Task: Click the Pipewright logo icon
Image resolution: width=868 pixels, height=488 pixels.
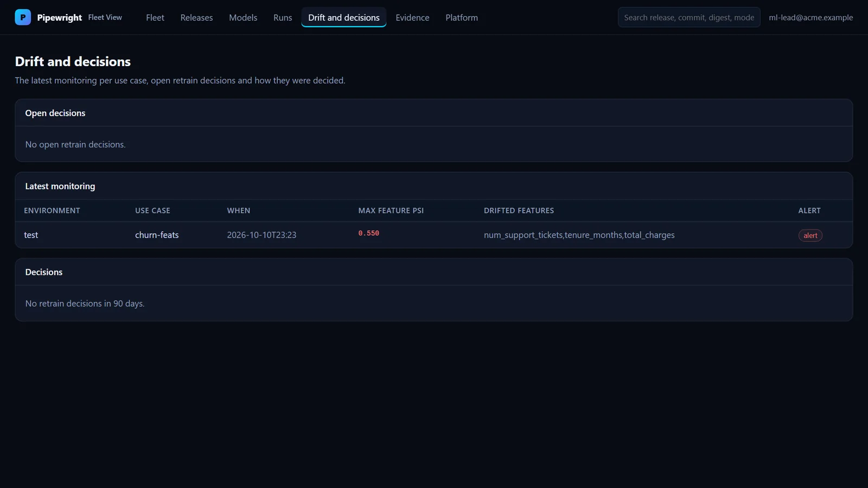Action: click(23, 17)
